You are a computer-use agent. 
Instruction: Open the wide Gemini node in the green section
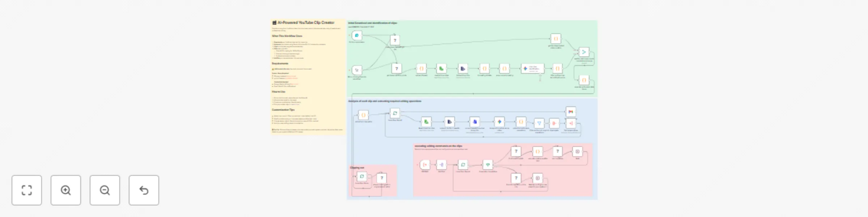[532, 68]
